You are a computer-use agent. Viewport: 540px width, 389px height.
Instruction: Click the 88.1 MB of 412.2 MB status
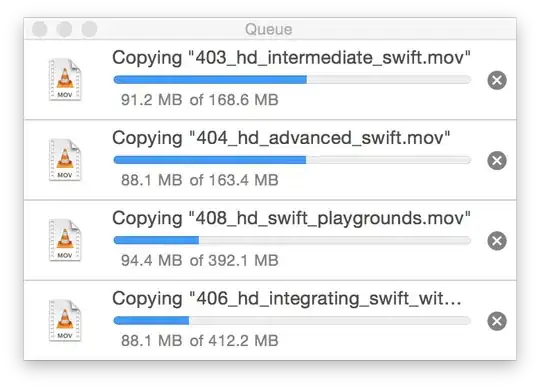point(200,340)
